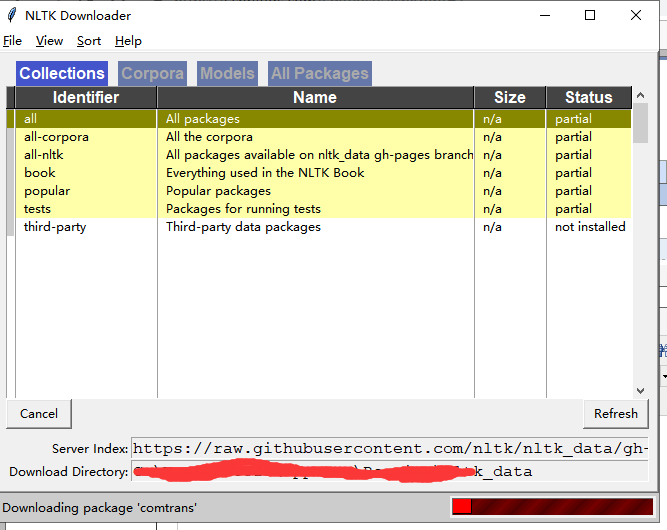
Task: Click the scroll up arrow of the table
Action: (640, 95)
